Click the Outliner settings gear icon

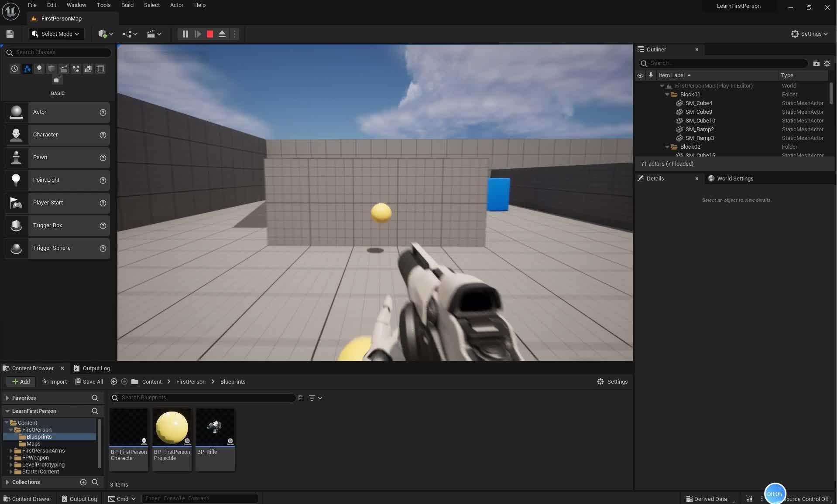pos(827,63)
